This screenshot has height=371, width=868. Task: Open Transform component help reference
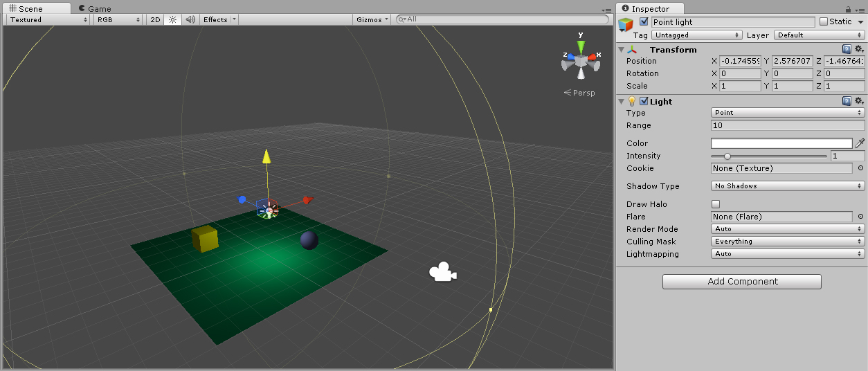[x=847, y=49]
